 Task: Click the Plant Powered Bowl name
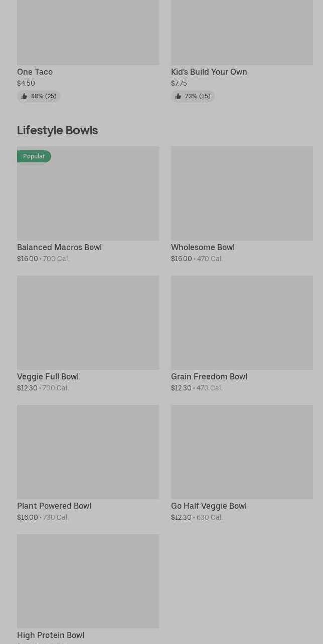(x=54, y=506)
